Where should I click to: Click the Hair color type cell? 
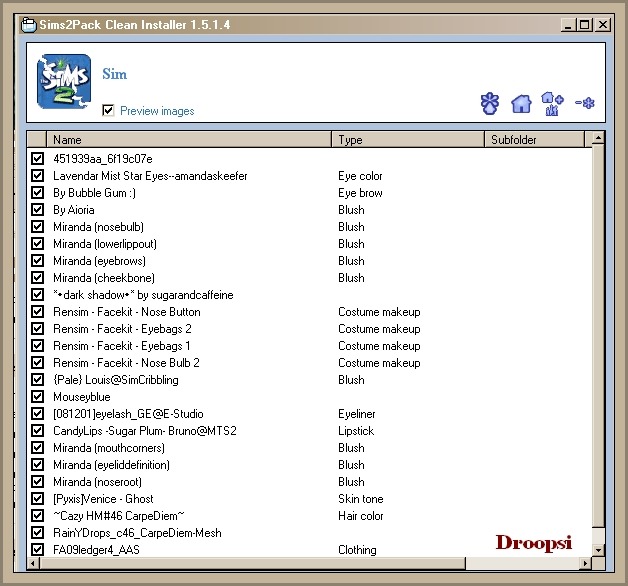[360, 516]
